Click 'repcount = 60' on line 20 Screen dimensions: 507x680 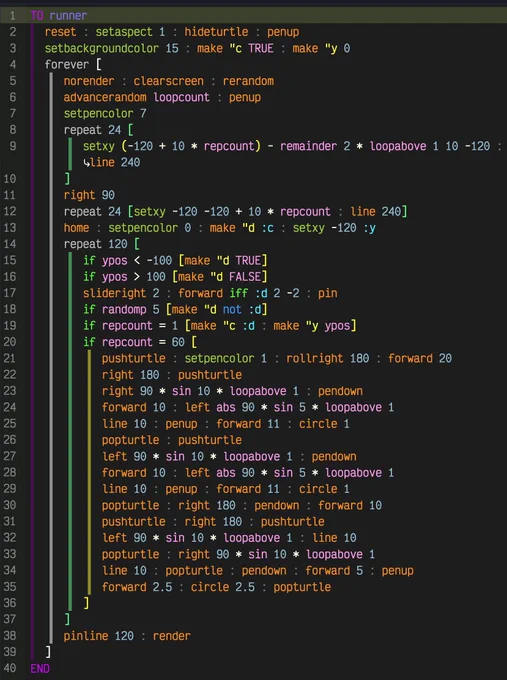coord(143,342)
